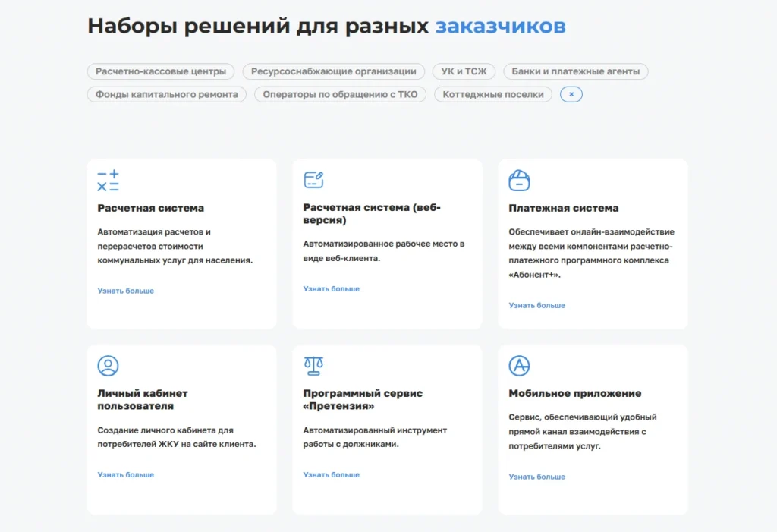Click description starting Создание личного кабинета
Screen dimensions: 777x532
point(177,437)
